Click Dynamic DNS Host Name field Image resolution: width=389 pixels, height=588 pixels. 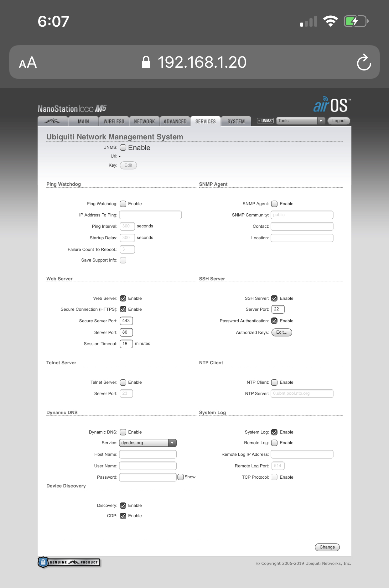pyautogui.click(x=148, y=454)
